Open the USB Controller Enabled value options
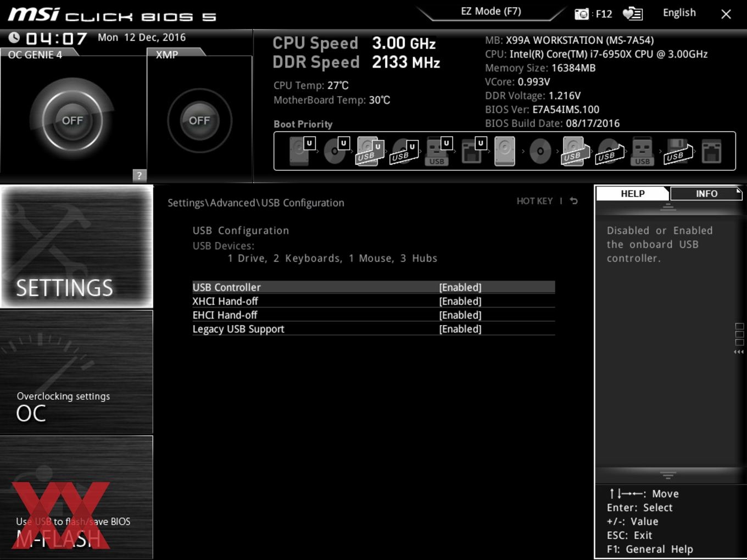Screen dimensions: 747x560 [x=460, y=287]
